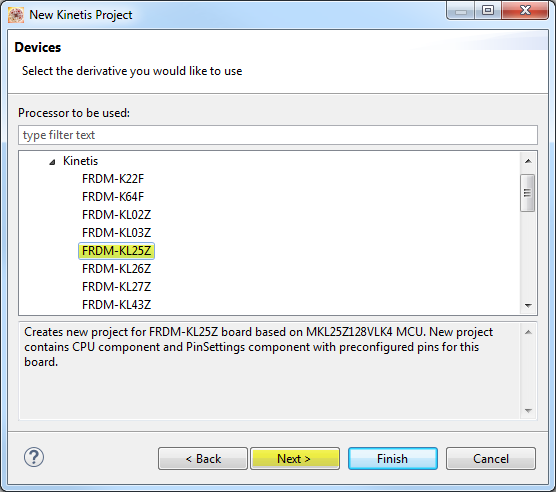This screenshot has height=492, width=556.
Task: Click the description pane scroll down arrow
Action: [x=528, y=411]
